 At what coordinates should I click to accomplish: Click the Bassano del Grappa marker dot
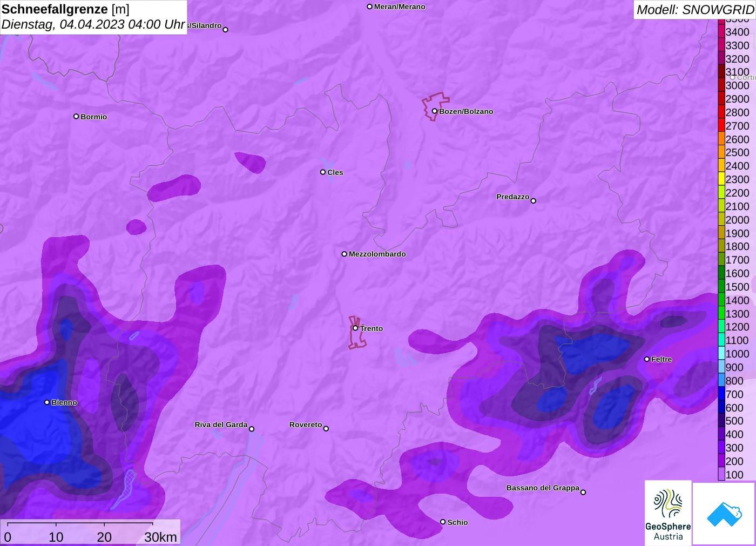pyautogui.click(x=583, y=492)
